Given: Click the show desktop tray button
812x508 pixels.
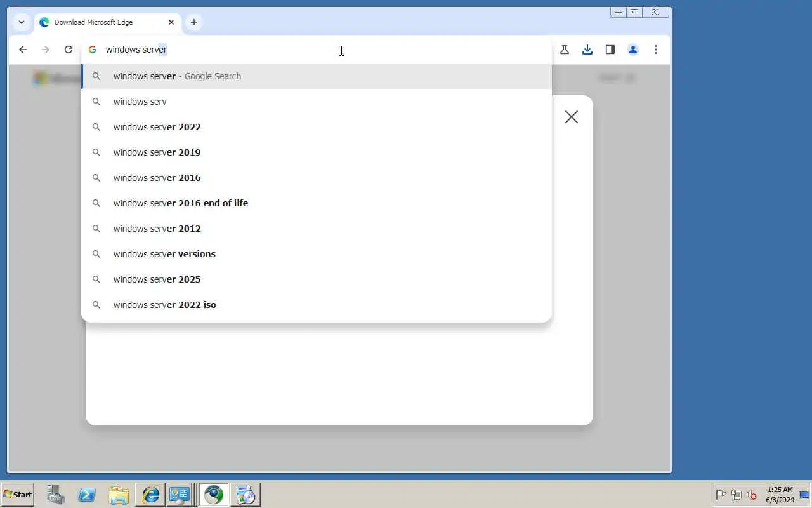Looking at the screenshot, I should point(804,495).
